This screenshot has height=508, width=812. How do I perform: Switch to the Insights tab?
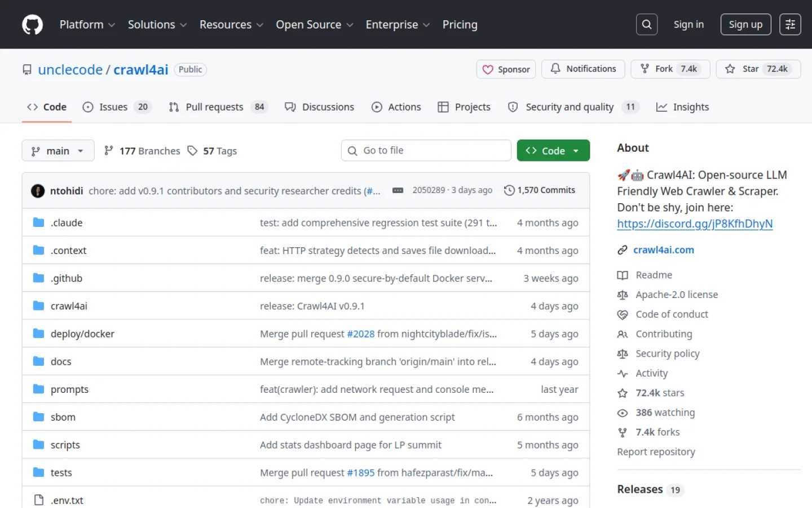click(x=682, y=107)
